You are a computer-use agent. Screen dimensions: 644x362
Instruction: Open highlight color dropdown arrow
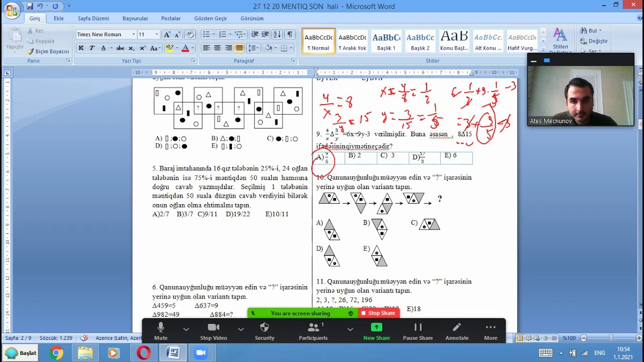coord(177,48)
